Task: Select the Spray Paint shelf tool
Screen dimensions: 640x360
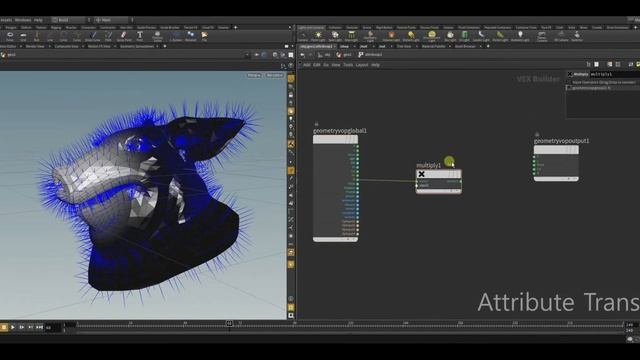Action: pos(124,37)
